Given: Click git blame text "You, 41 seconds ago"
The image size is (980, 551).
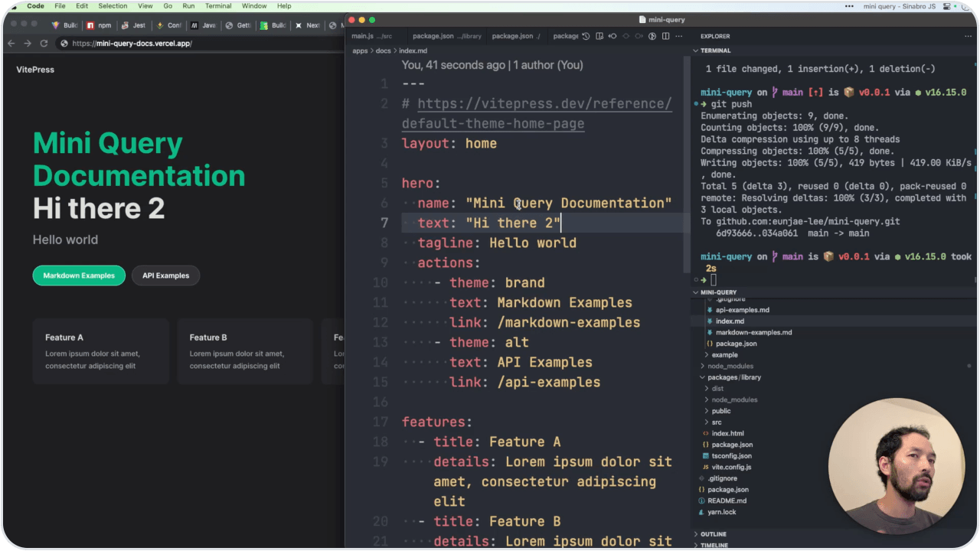Looking at the screenshot, I should pos(453,65).
